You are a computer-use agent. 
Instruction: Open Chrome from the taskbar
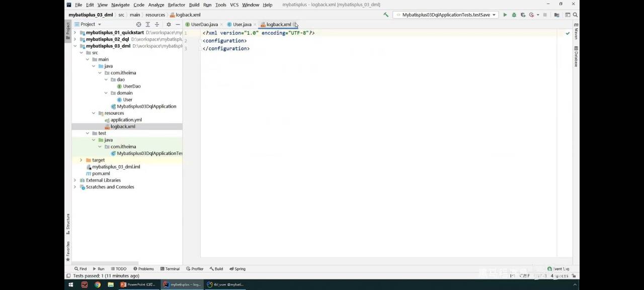[x=97, y=284]
